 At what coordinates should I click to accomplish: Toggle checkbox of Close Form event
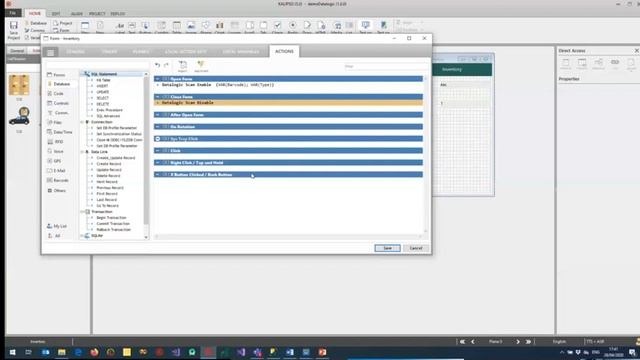[166, 97]
